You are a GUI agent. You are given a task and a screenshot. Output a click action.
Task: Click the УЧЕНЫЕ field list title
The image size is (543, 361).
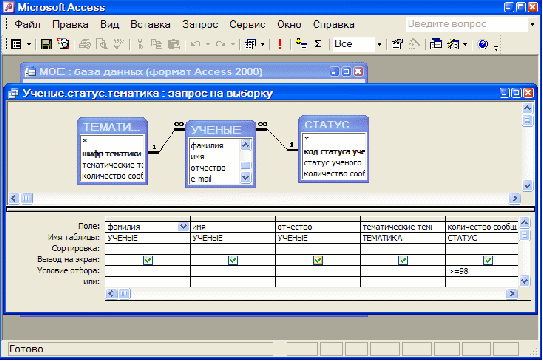tap(220, 130)
